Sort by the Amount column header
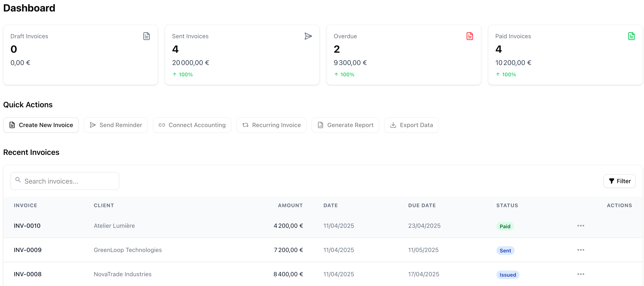Screen dimensions: 644x286 [x=290, y=205]
